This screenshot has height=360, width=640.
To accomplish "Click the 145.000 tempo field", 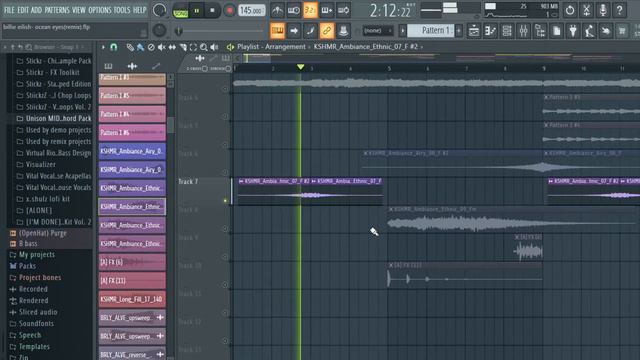I will (x=251, y=11).
